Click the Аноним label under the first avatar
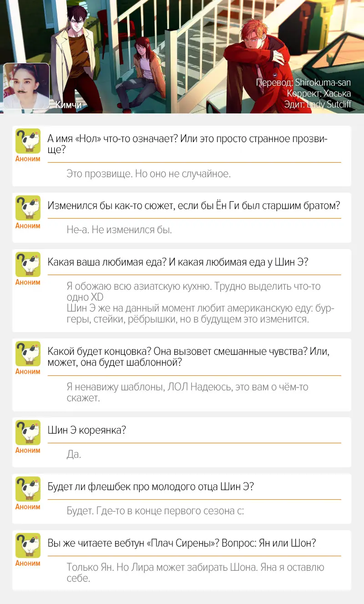 pos(28,159)
